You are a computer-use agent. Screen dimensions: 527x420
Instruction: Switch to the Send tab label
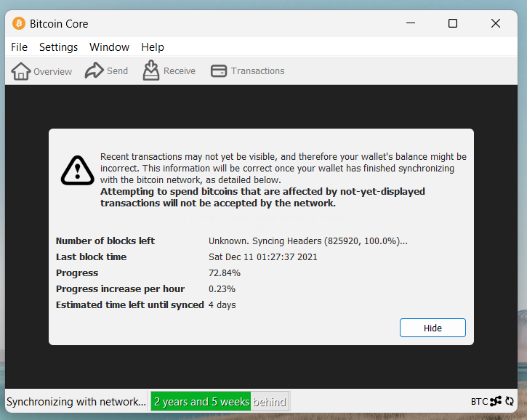[117, 71]
